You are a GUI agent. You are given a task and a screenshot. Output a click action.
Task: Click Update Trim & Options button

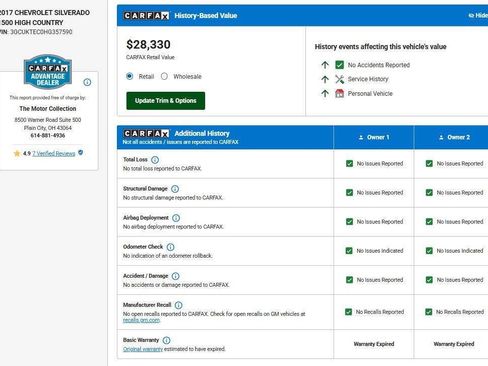166,101
